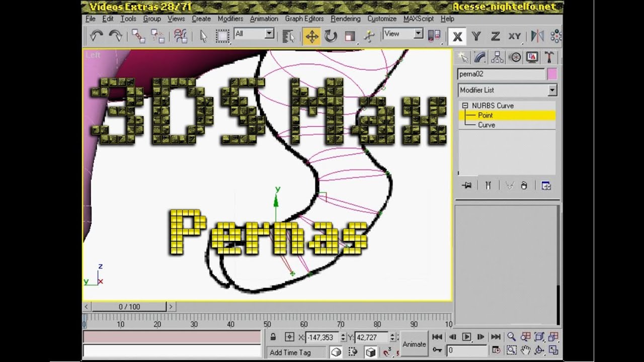Open the MAXScript menu
Viewport: 644px width, 362px height.
pyautogui.click(x=419, y=19)
